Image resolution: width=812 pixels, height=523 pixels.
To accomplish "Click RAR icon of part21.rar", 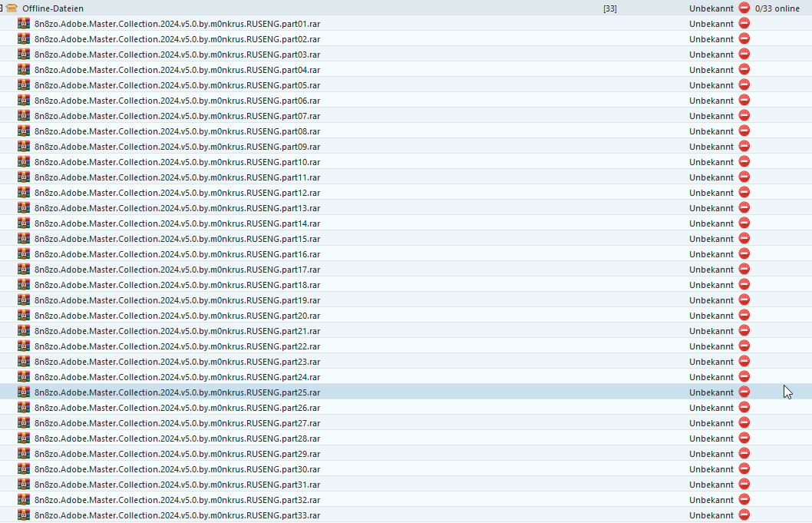I will 24,330.
